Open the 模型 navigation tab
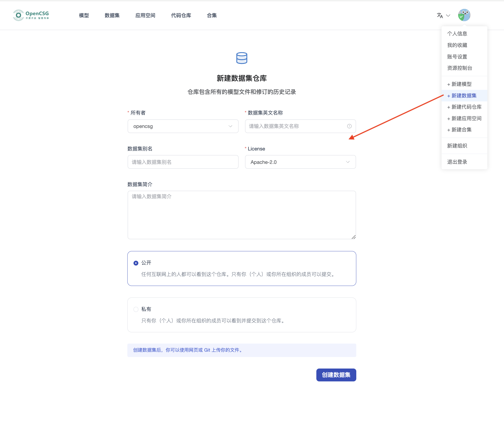Screen dimensions: 504x427 (84, 16)
